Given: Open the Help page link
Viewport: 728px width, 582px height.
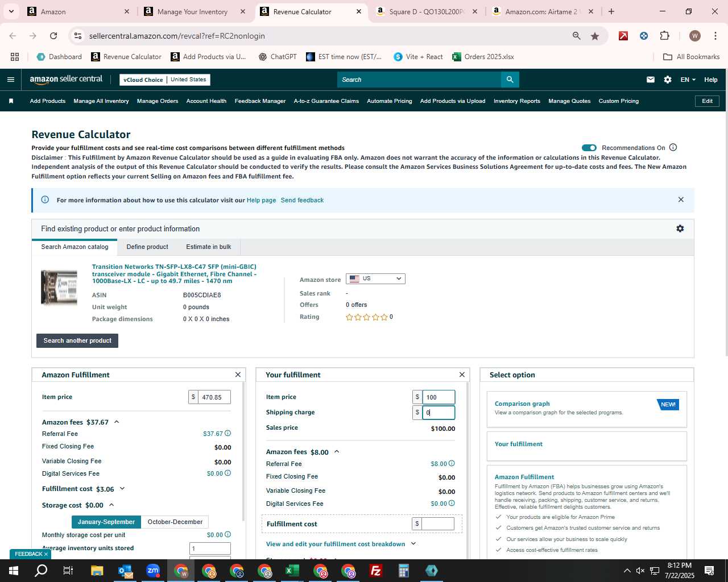Looking at the screenshot, I should (261, 200).
